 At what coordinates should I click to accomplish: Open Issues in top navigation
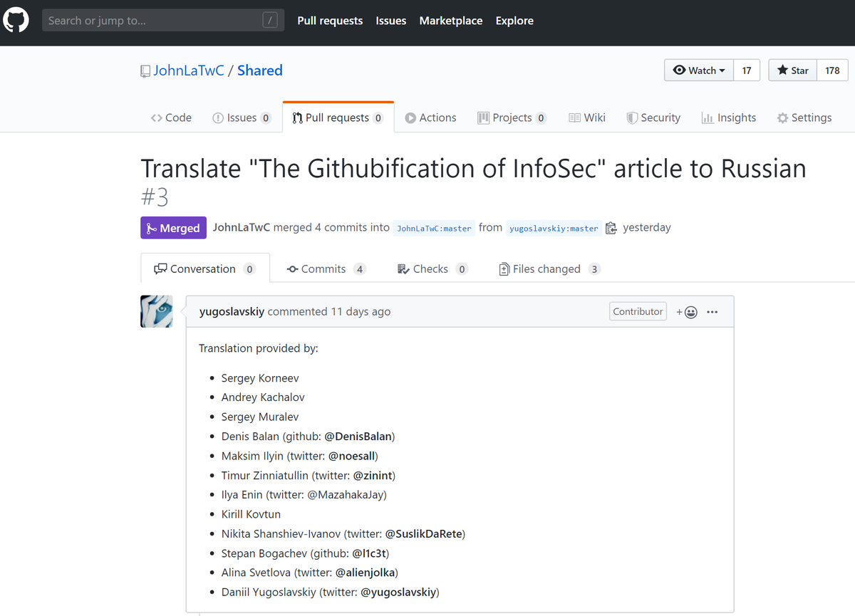tap(391, 21)
